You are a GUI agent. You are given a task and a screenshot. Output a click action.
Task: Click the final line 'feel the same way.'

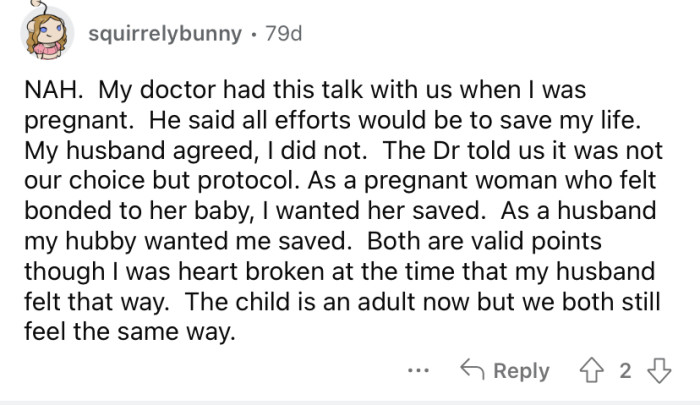[x=130, y=329]
